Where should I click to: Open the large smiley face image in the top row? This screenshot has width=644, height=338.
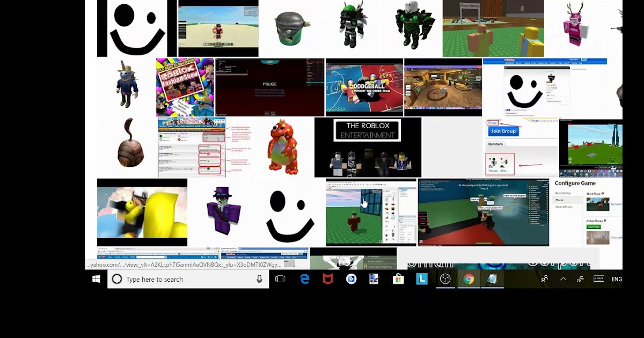(x=137, y=28)
